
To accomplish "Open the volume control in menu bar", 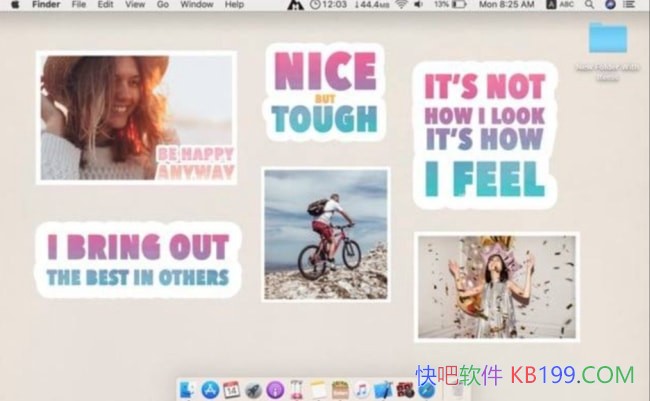I will click(x=421, y=5).
